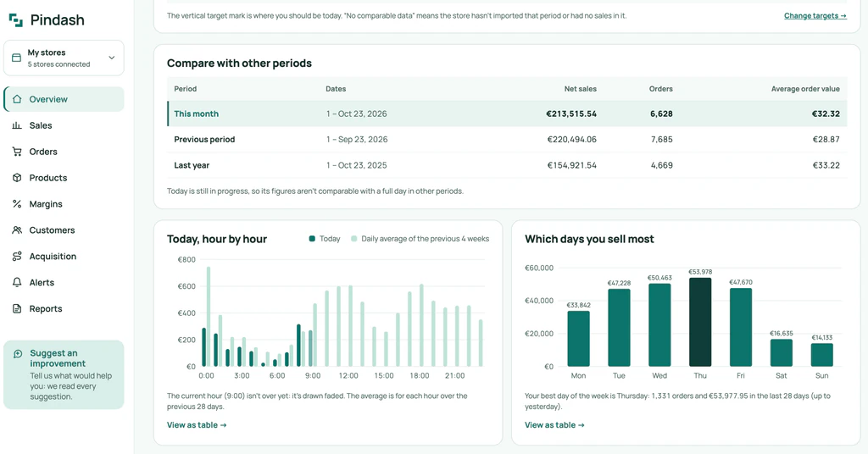Click the Sales bar chart icon
The height and width of the screenshot is (454, 868).
pos(17,125)
